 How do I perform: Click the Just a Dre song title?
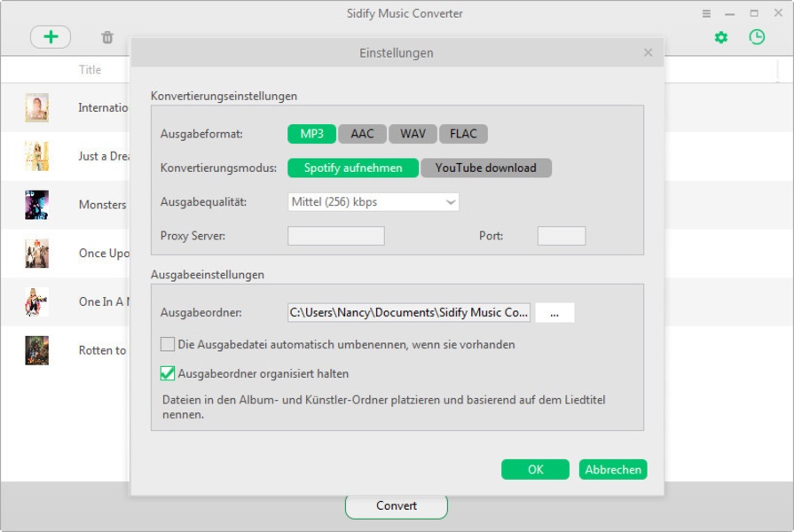click(105, 156)
